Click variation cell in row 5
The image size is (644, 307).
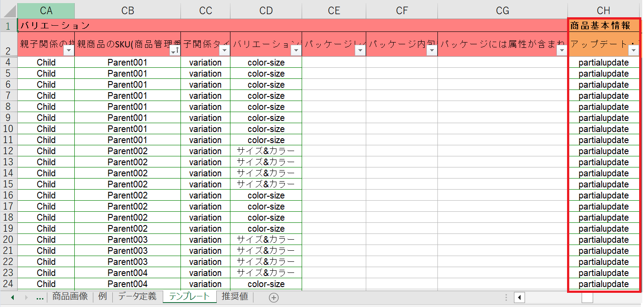205,74
